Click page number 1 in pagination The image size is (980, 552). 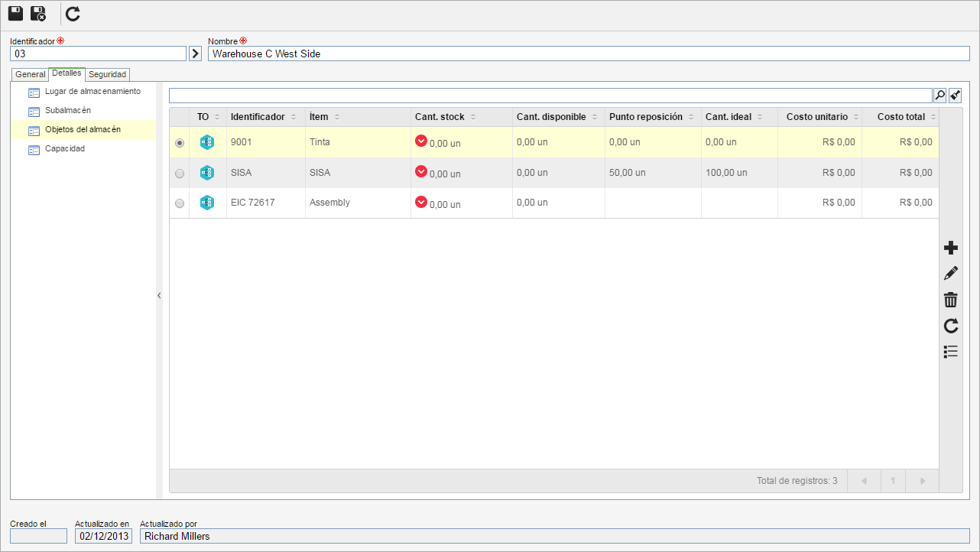(892, 481)
